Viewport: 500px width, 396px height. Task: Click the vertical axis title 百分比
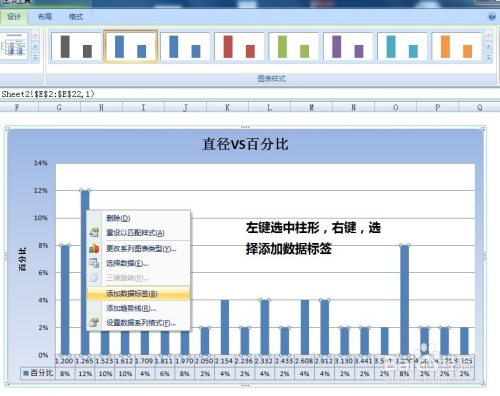click(22, 259)
